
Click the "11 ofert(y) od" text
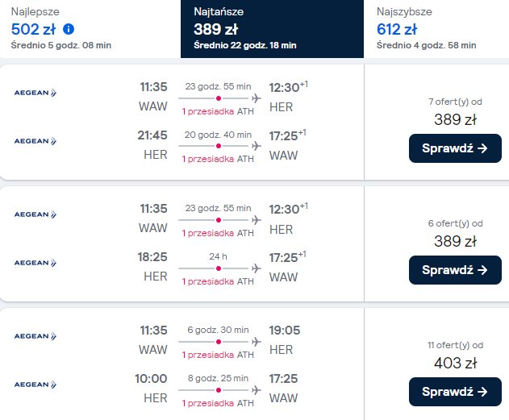(x=456, y=345)
